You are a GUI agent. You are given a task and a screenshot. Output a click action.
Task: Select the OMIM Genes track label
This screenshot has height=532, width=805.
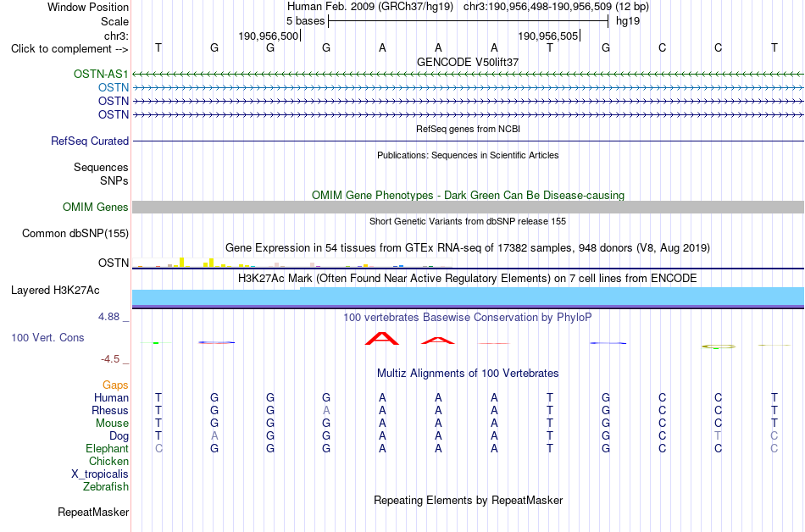(x=96, y=208)
